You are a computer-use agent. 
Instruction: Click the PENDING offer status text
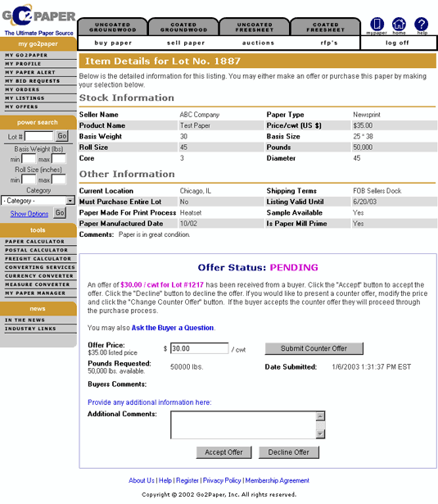coord(294,267)
